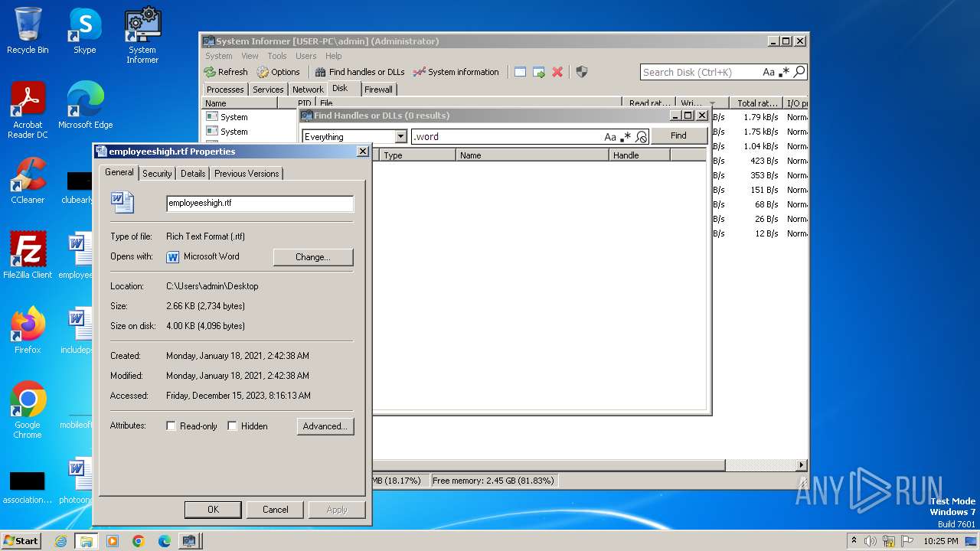Open System information graph window
Image resolution: width=980 pixels, height=551 pixels.
pyautogui.click(x=456, y=72)
